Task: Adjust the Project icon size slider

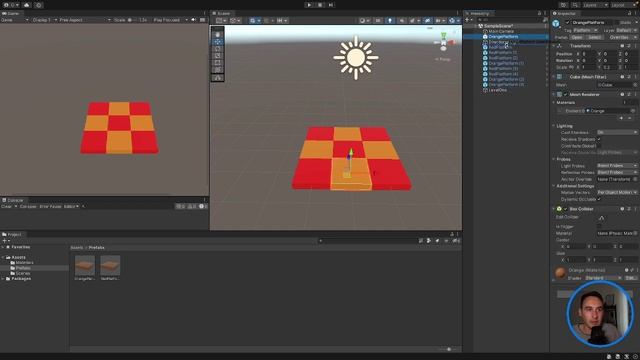Action: click(x=449, y=349)
